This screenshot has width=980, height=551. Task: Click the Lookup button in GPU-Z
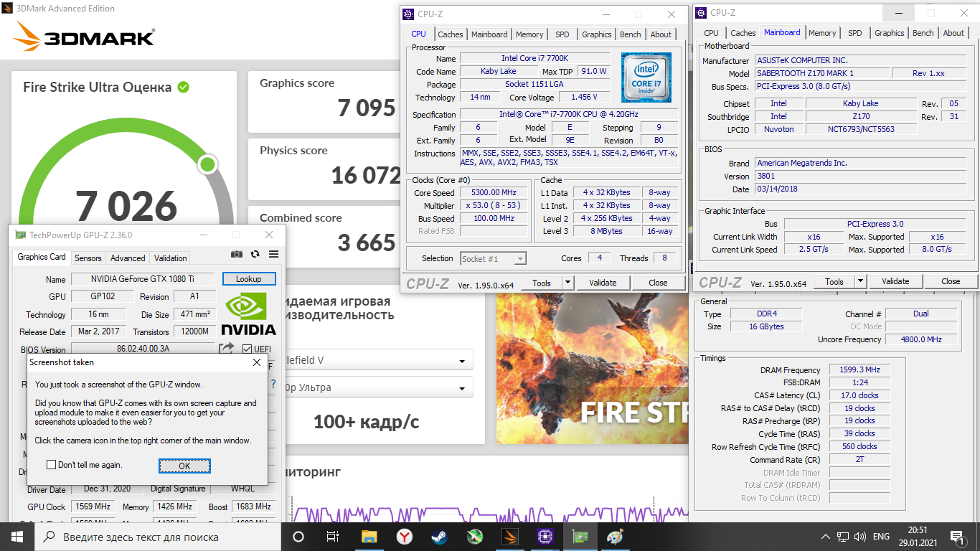tap(249, 278)
